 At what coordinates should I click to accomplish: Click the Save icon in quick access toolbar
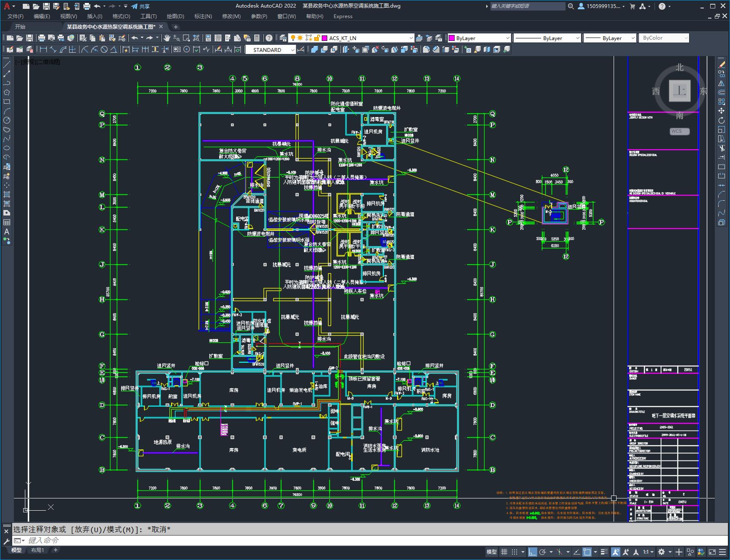pos(46,6)
